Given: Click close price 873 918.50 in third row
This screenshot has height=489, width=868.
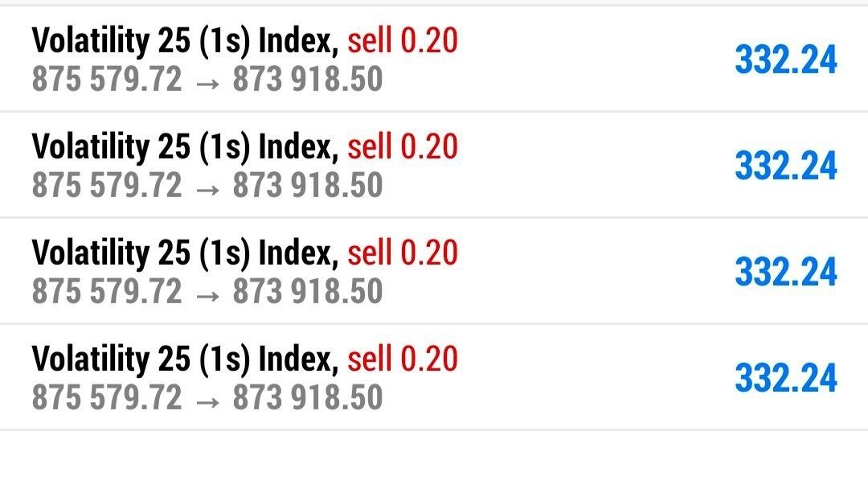Looking at the screenshot, I should point(308,292).
